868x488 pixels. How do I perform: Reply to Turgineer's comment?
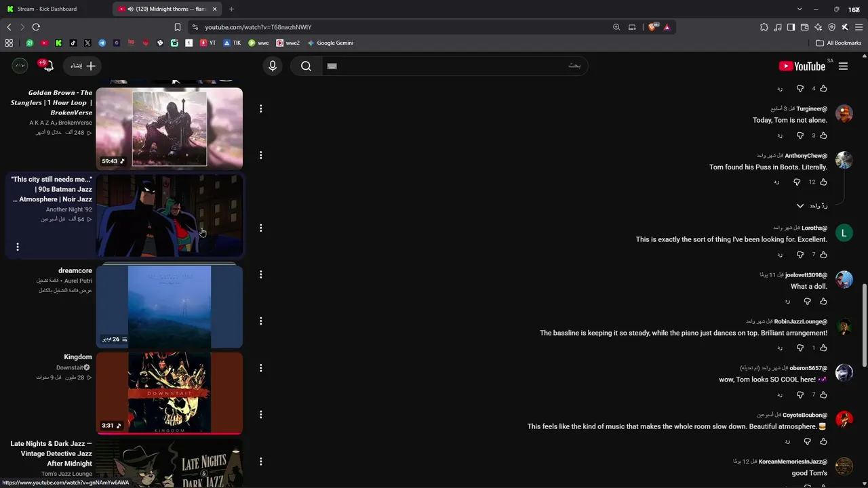780,136
